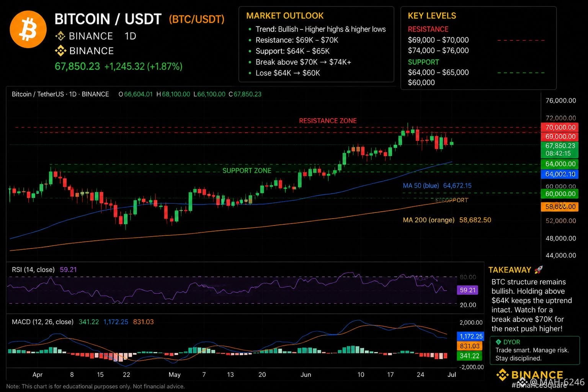The image size is (588, 392).
Task: Click the TAKEAWAY heading
Action: (510, 270)
